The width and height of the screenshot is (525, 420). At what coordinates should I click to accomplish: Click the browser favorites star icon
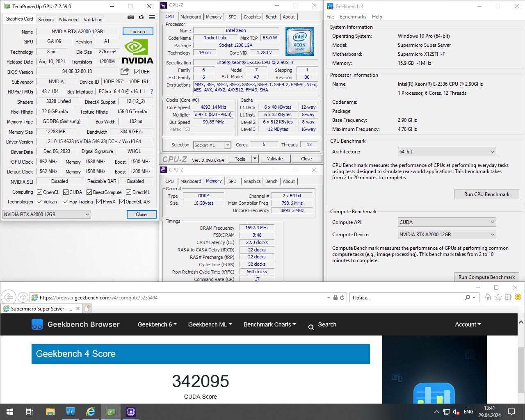[498, 297]
